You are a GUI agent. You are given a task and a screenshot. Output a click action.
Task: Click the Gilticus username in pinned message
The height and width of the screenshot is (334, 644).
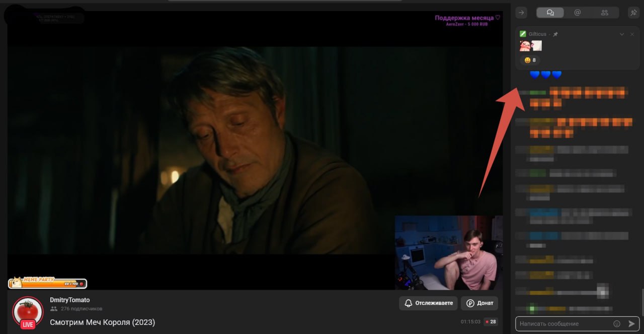(537, 34)
